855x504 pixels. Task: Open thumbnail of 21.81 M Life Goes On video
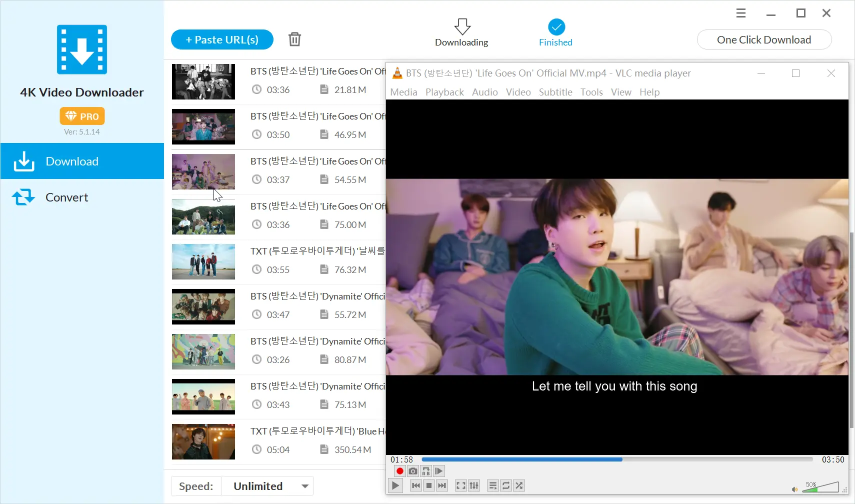pos(203,81)
